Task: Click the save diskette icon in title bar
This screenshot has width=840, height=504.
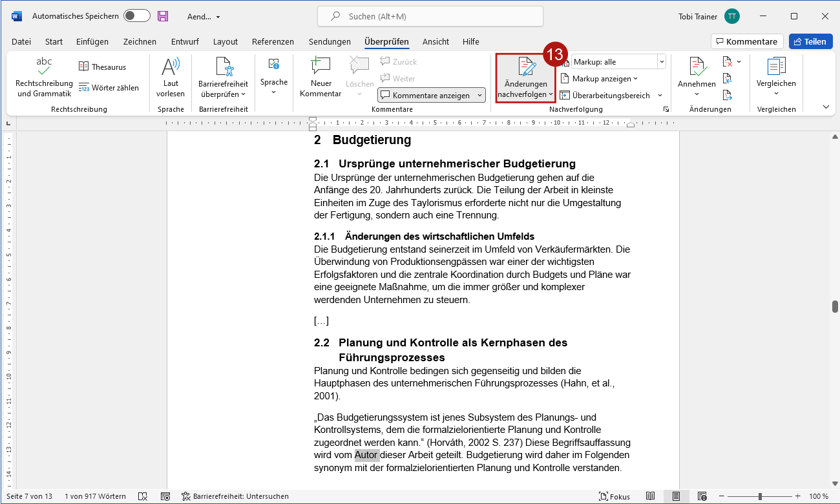Action: pyautogui.click(x=163, y=16)
